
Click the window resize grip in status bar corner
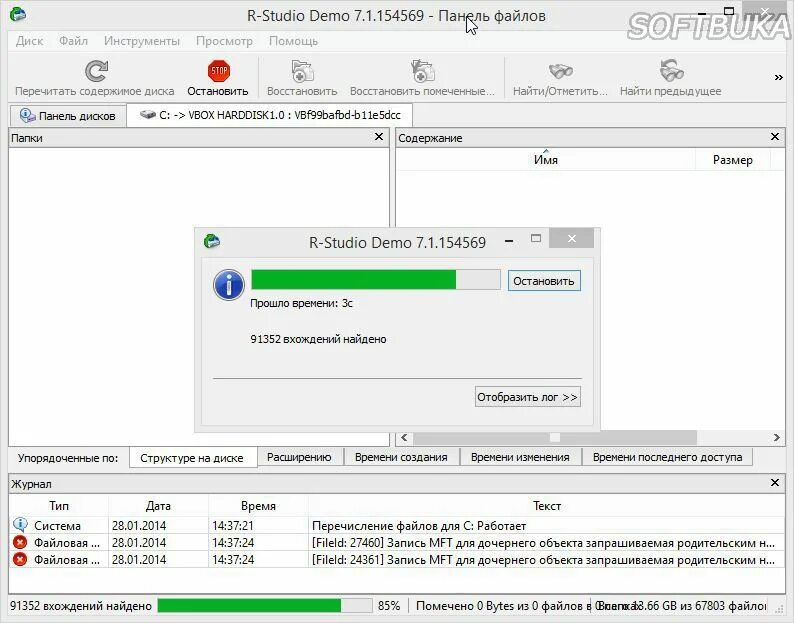780,608
